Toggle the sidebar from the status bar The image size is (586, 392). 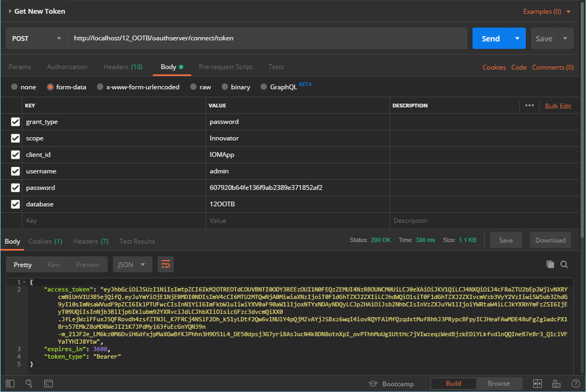(9, 384)
